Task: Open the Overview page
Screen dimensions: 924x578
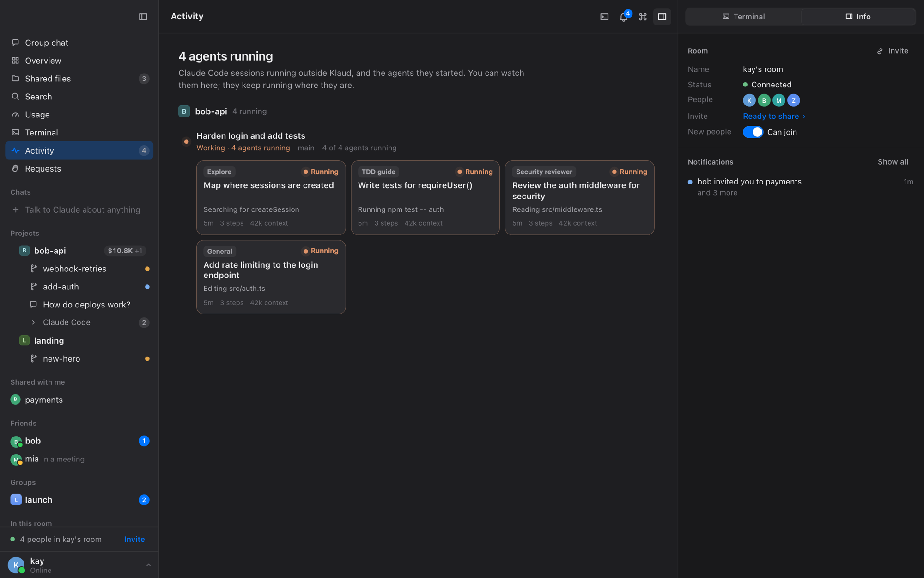Action: [x=79, y=61]
